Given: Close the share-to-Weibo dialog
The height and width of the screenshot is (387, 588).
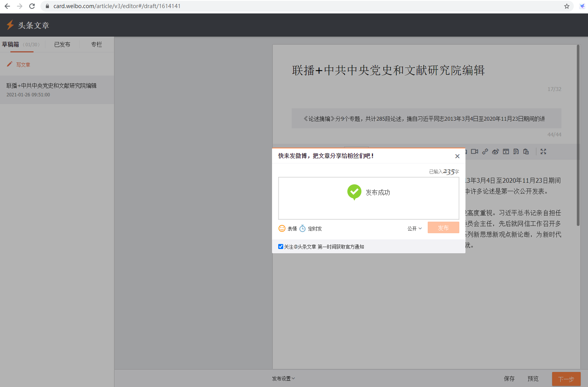Looking at the screenshot, I should point(457,156).
